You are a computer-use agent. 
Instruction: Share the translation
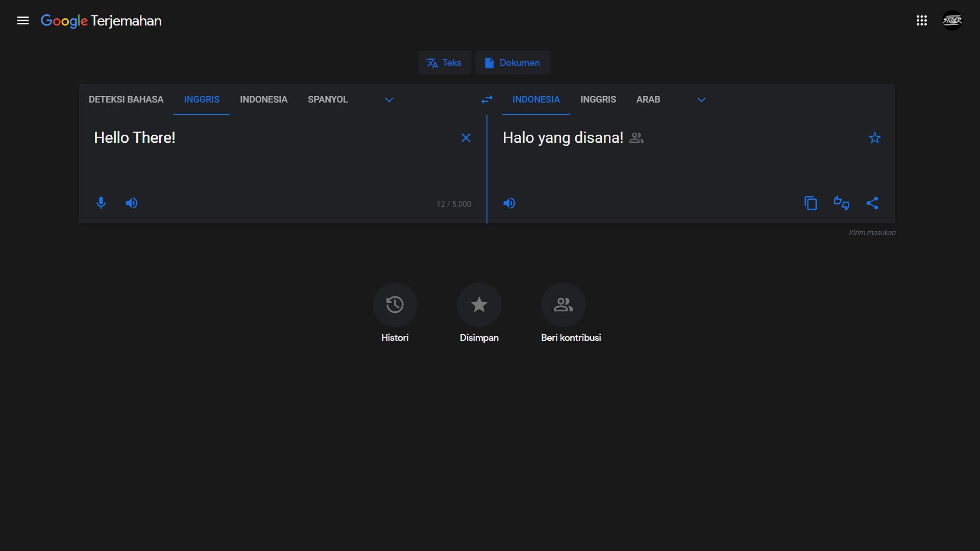[x=872, y=203]
